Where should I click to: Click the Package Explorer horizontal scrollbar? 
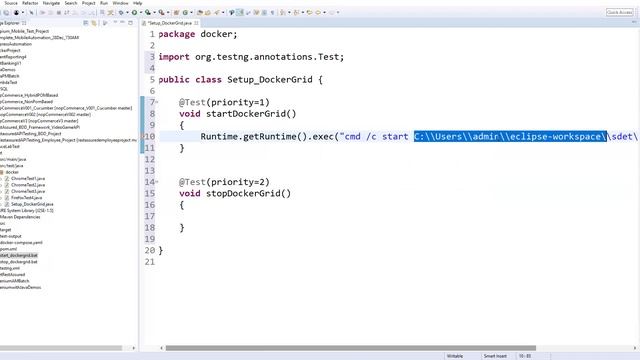tap(61, 348)
